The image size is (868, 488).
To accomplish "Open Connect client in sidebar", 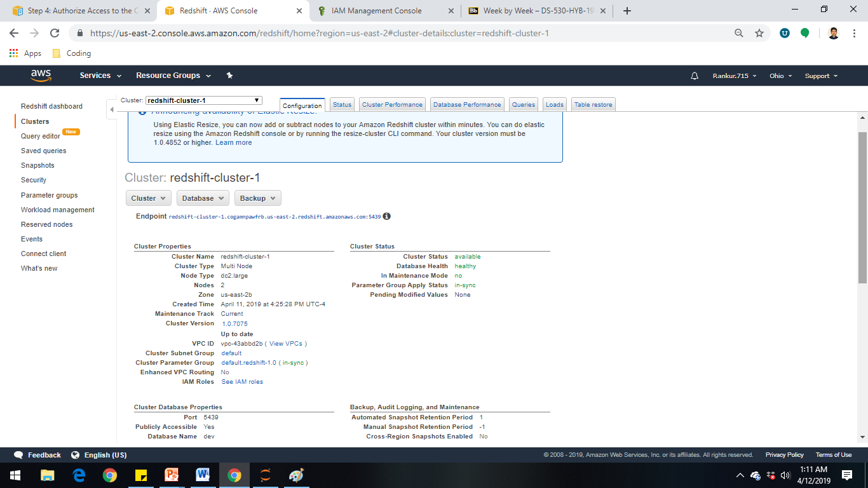I will [44, 254].
